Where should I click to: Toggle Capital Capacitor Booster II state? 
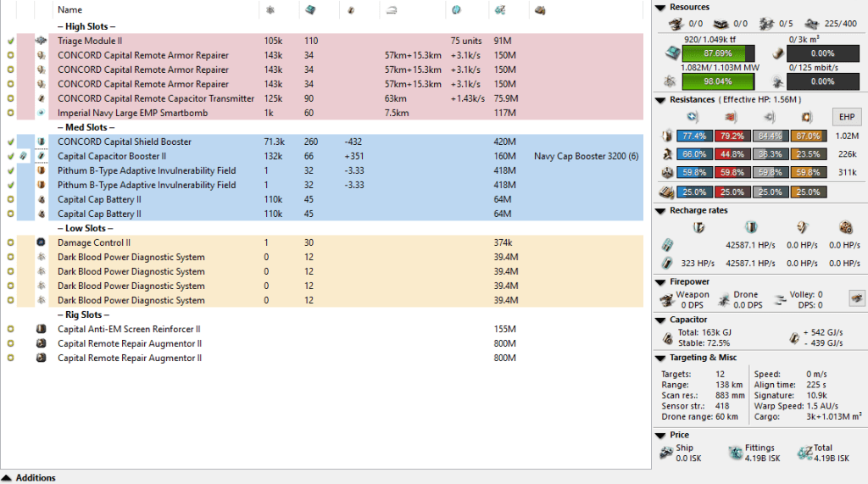tap(10, 156)
